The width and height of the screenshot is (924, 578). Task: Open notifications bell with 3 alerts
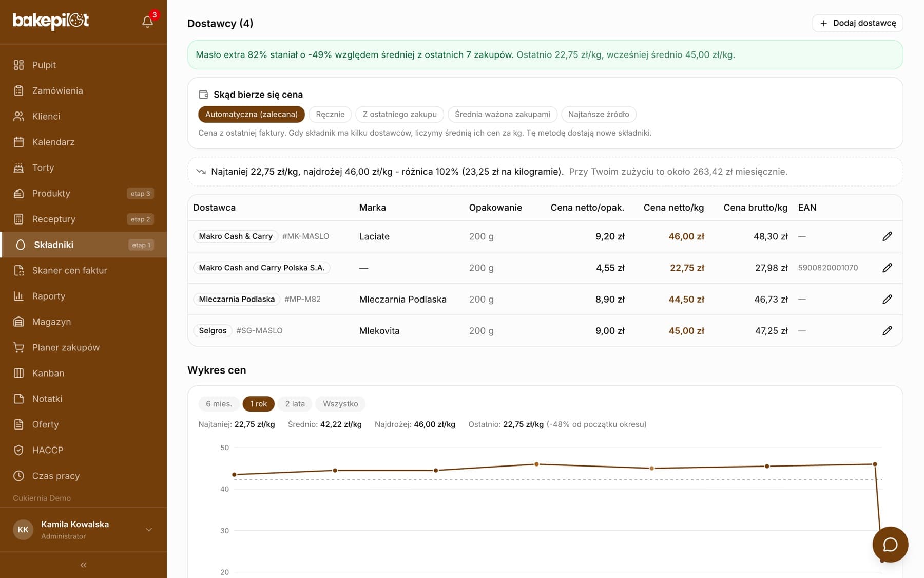[x=148, y=21]
